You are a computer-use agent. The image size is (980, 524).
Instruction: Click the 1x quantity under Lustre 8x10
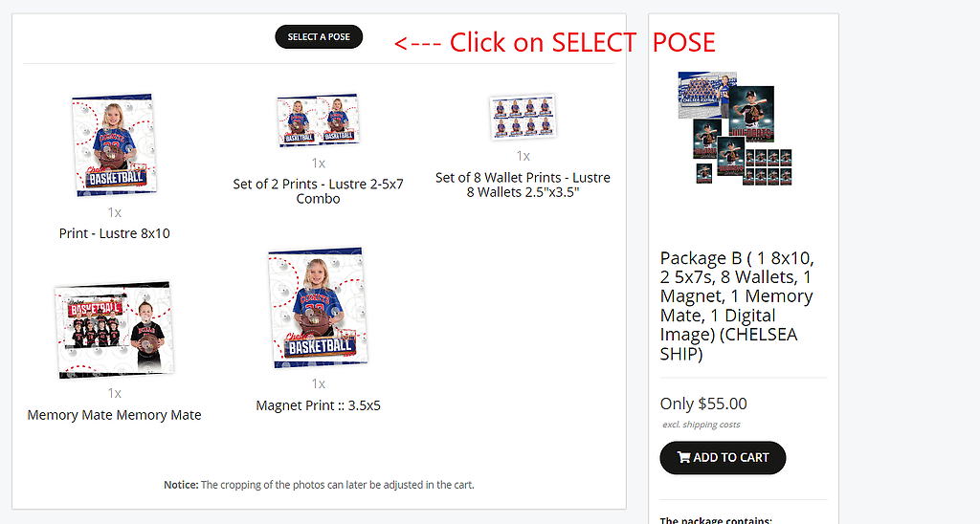115,213
